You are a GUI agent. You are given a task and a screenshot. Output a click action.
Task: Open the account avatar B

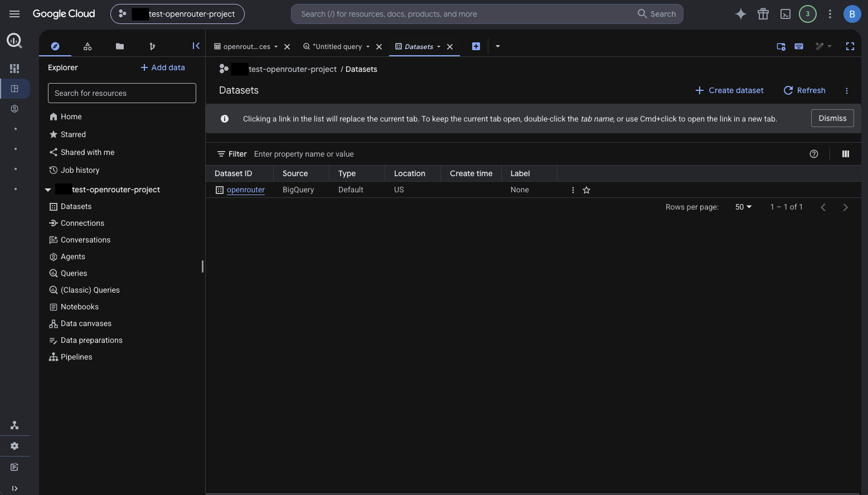click(x=852, y=14)
